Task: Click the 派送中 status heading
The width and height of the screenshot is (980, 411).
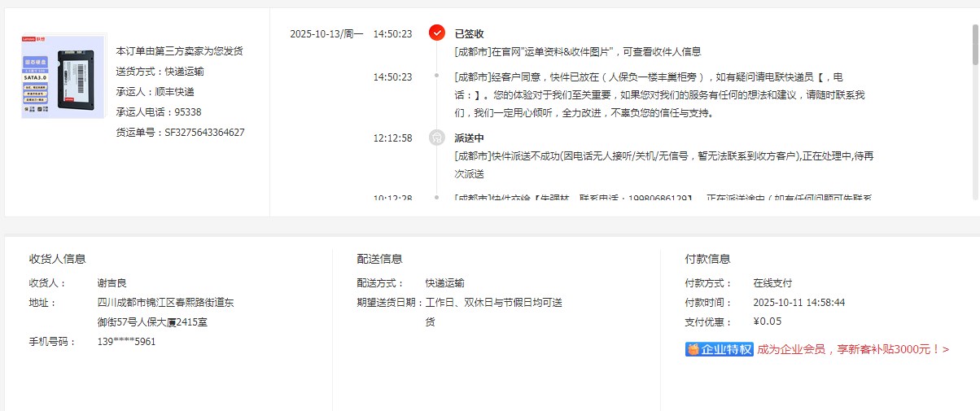Action: click(469, 138)
